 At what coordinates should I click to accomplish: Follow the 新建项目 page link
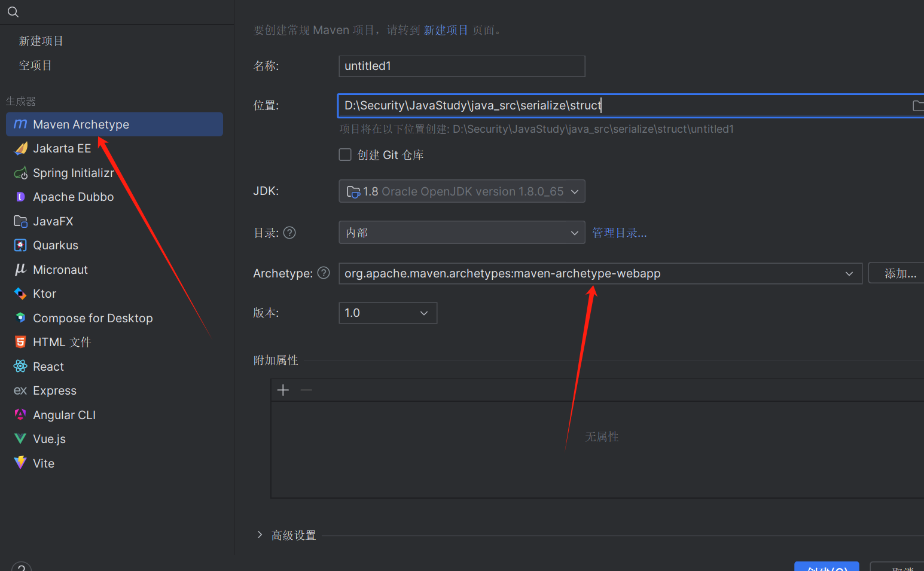tap(446, 30)
